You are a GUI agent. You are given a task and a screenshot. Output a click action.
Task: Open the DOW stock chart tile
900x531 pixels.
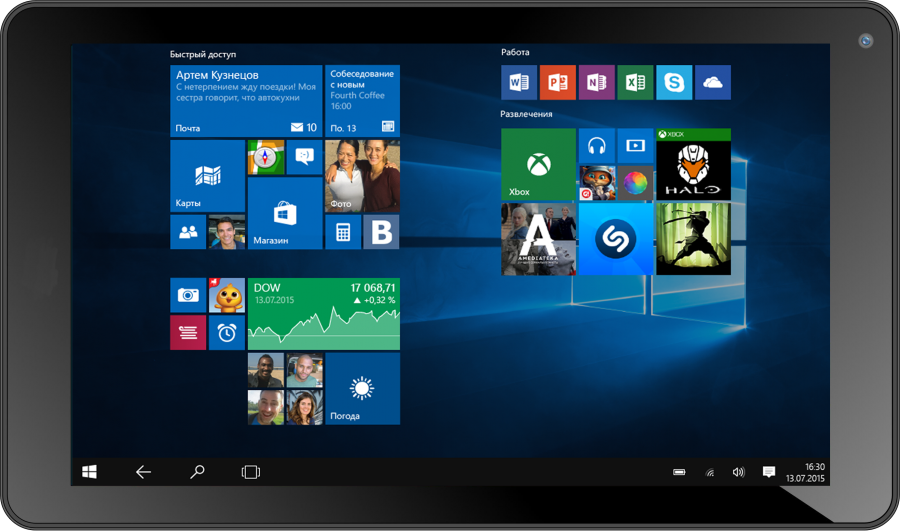[323, 314]
